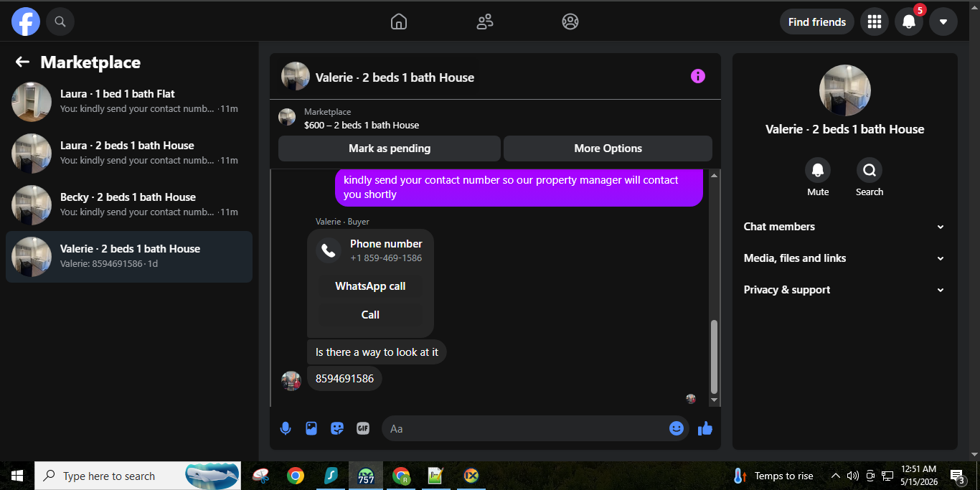Click chat scrollbar up arrow

pyautogui.click(x=714, y=175)
